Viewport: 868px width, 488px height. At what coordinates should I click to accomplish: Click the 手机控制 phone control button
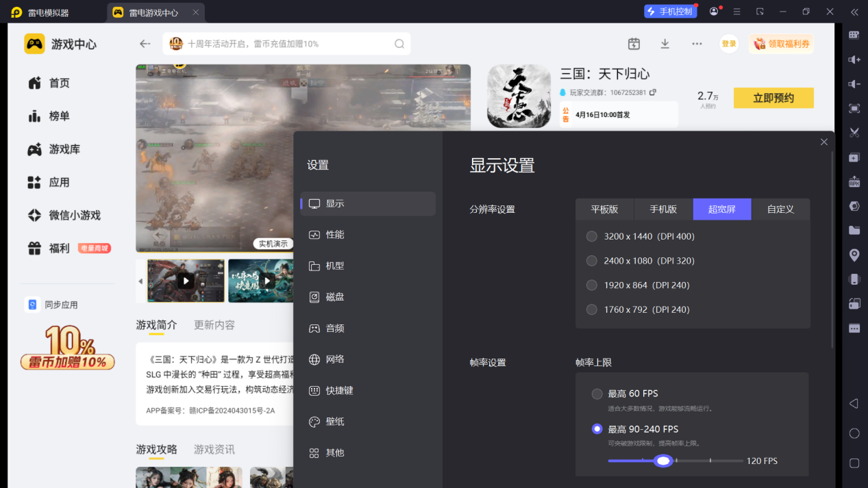(670, 11)
